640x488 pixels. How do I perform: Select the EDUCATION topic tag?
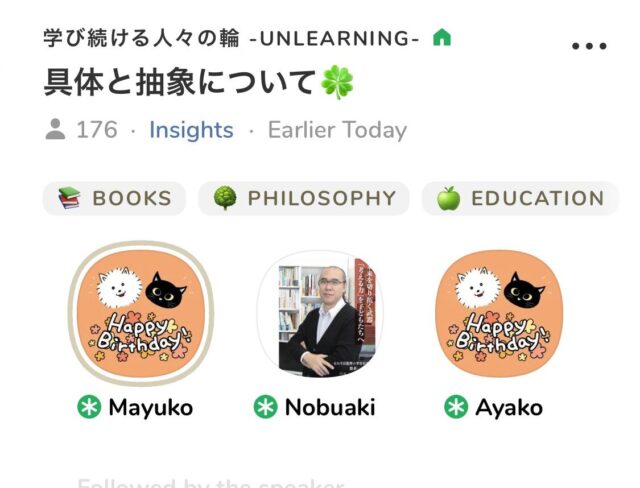pyautogui.click(x=520, y=198)
